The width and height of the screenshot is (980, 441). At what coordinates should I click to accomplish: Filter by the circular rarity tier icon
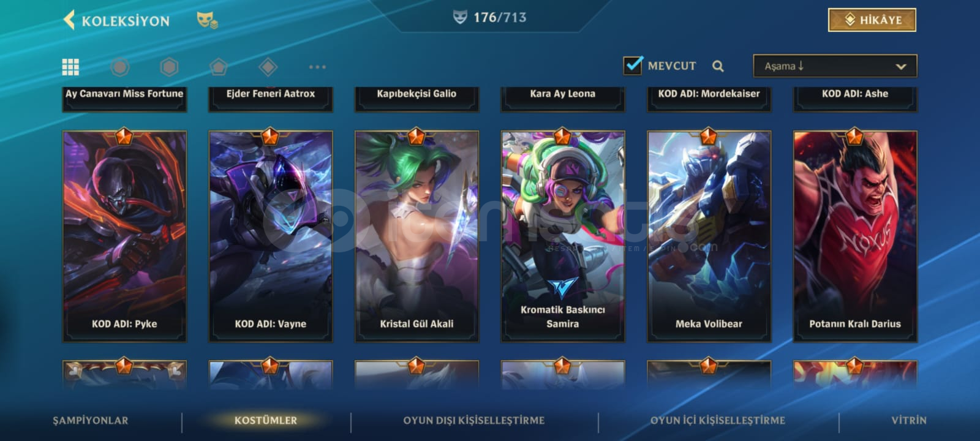[120, 67]
